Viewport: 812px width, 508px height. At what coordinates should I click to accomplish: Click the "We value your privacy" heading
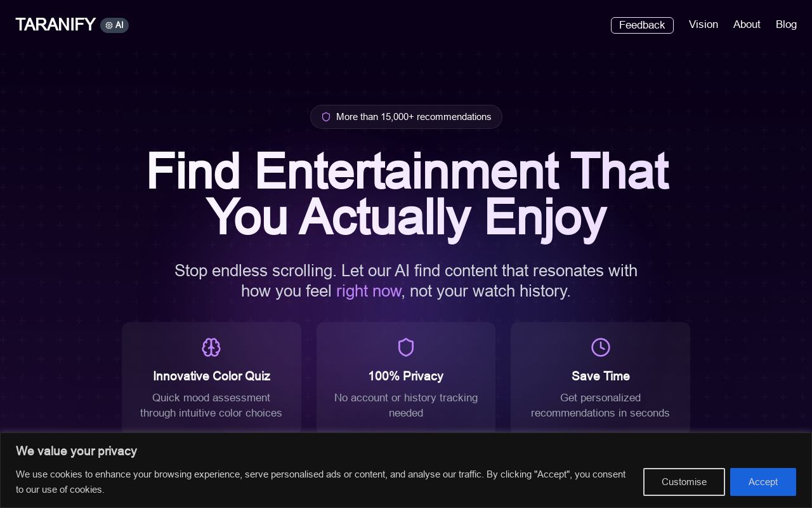pos(76,451)
